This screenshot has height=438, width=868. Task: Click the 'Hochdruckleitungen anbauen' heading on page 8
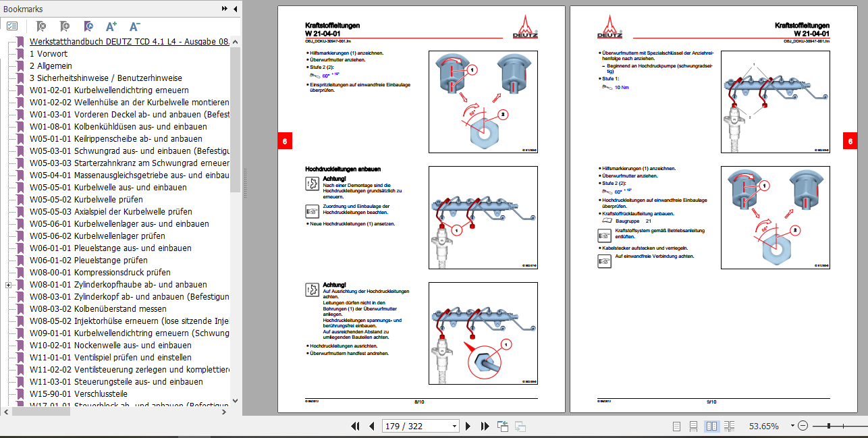[343, 168]
